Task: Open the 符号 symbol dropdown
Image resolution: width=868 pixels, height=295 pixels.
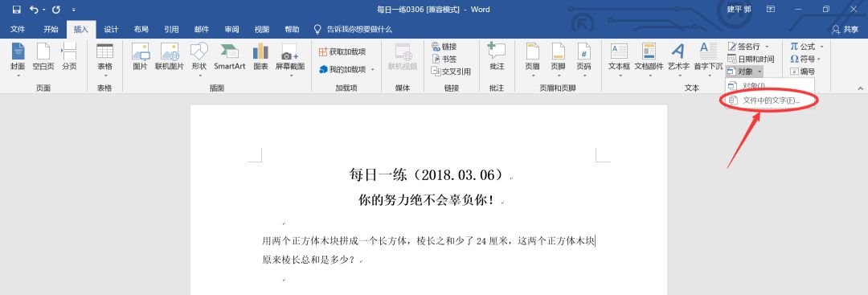Action: [805, 59]
